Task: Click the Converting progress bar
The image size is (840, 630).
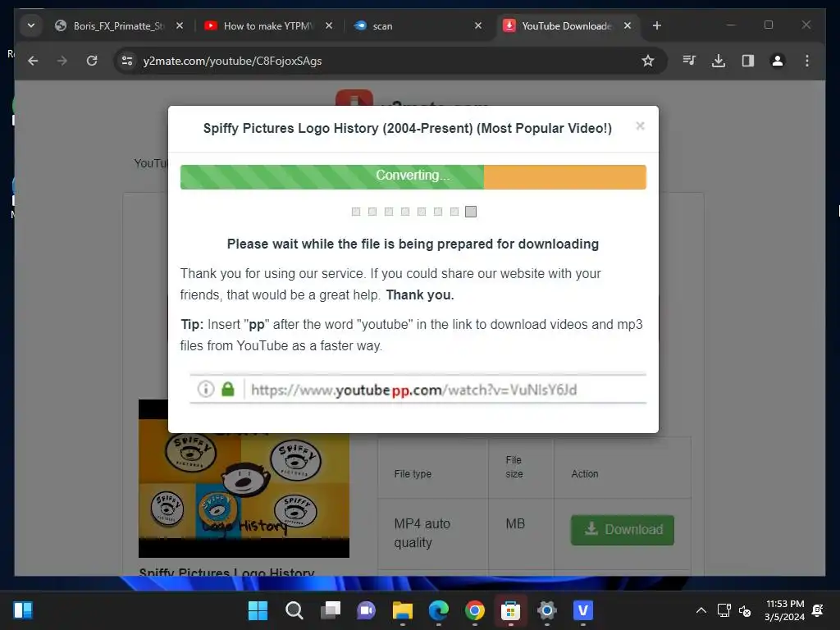Action: coord(413,177)
